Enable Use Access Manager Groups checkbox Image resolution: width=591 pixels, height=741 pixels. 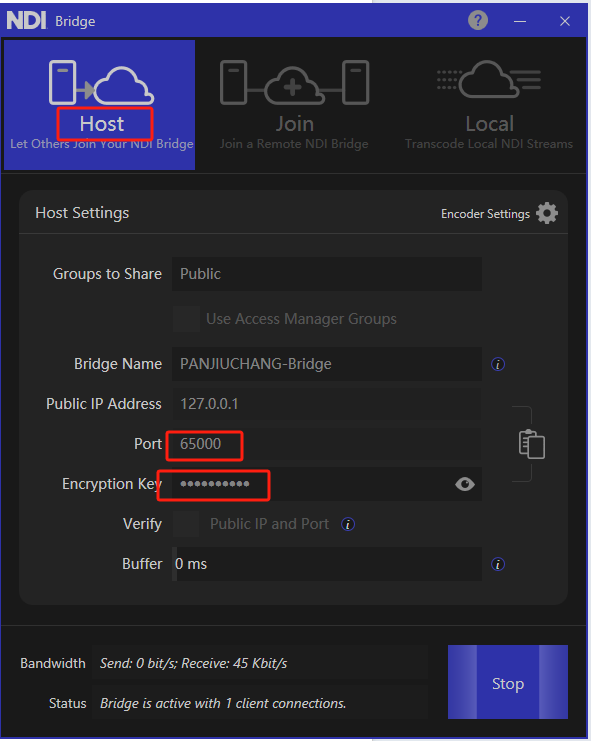pos(186,319)
